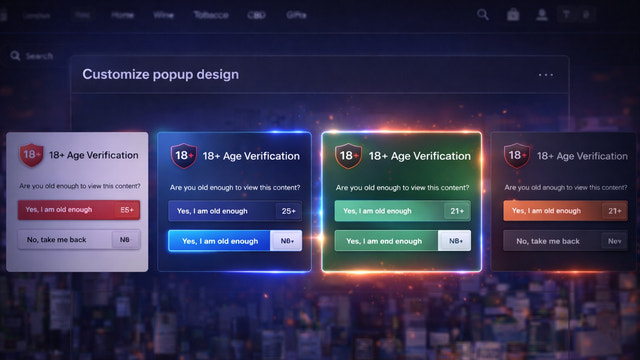The height and width of the screenshot is (360, 640).
Task: Click 'Are you old enough' question on blue popup
Action: click(235, 187)
